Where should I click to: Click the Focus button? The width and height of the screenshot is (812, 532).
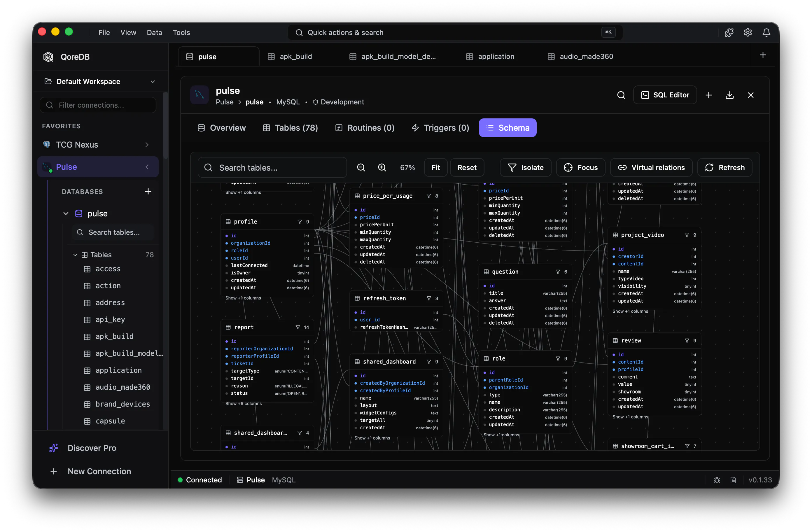click(580, 167)
